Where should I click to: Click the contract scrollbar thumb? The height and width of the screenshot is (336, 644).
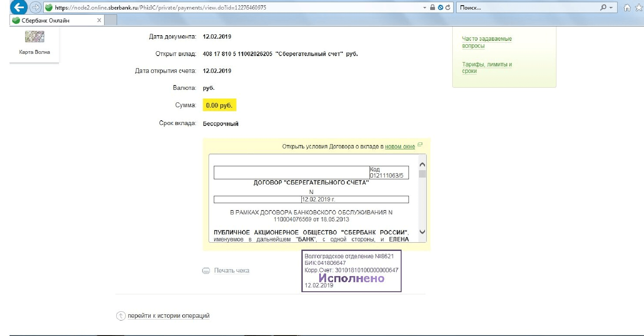[422, 174]
